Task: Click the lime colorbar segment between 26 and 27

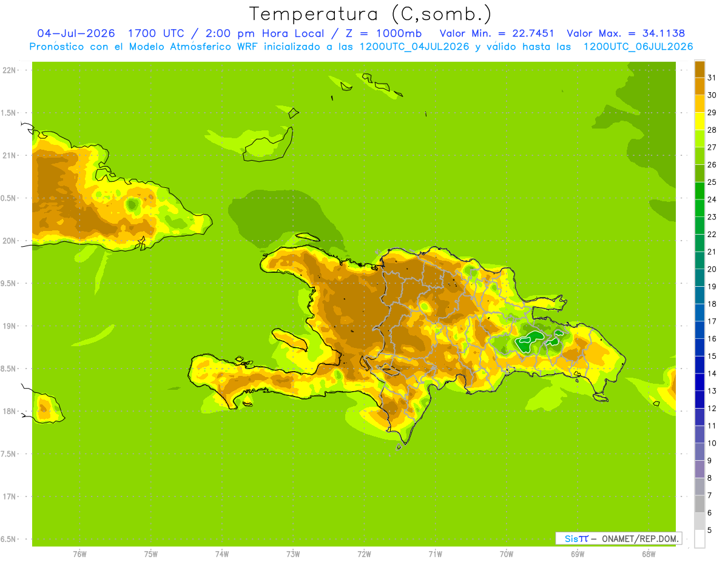Action: (699, 156)
